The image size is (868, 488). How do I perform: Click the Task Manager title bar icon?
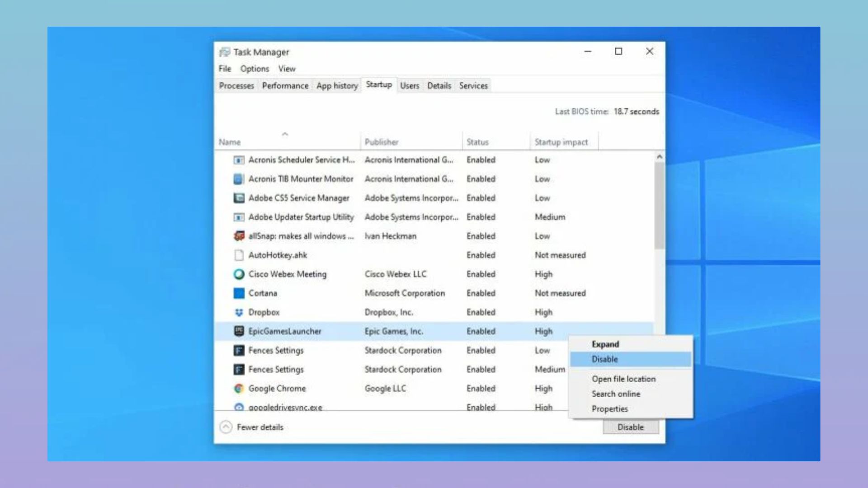point(224,52)
